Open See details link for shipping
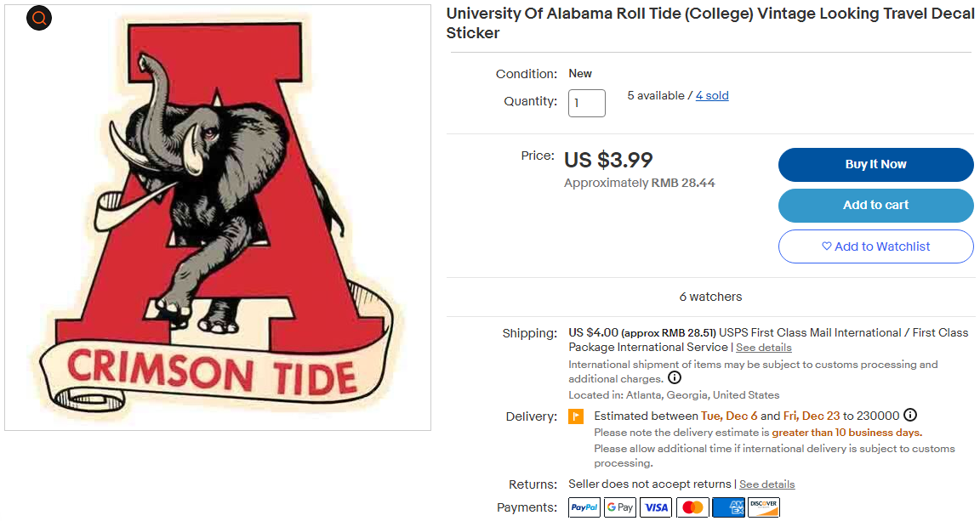The image size is (980, 521). (763, 348)
